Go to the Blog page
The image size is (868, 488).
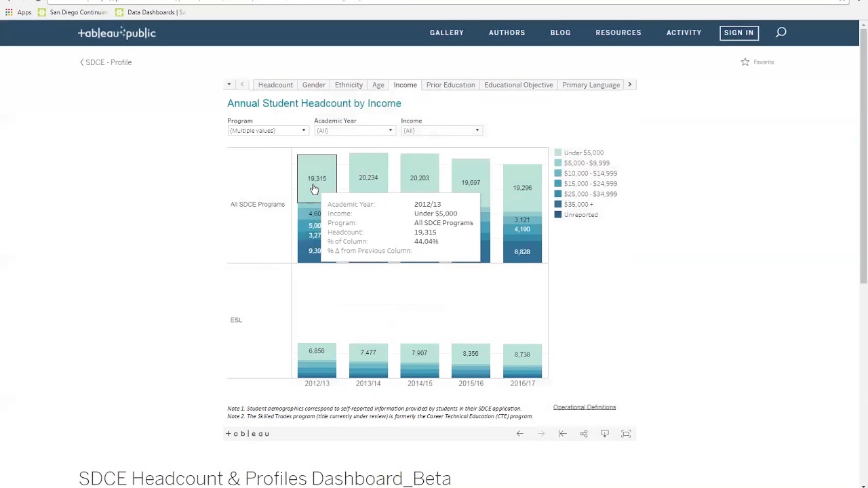click(x=560, y=33)
